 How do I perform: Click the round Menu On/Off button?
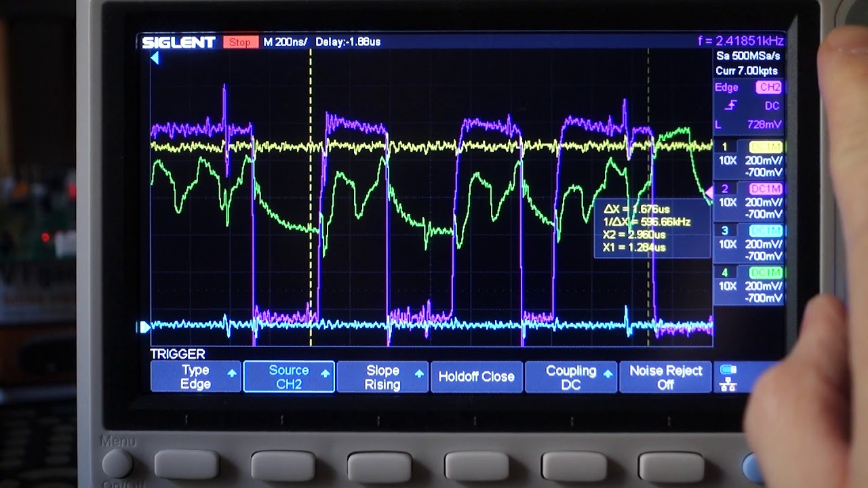point(117,464)
